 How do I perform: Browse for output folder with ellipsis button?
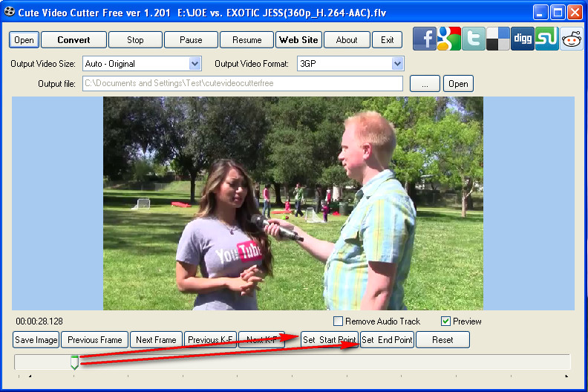(x=425, y=84)
